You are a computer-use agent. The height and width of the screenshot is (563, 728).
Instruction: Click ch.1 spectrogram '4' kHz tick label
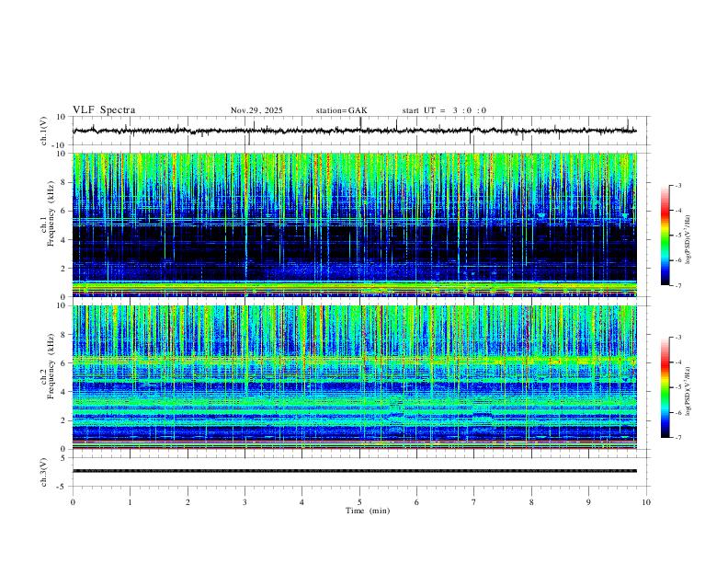[x=63, y=240]
